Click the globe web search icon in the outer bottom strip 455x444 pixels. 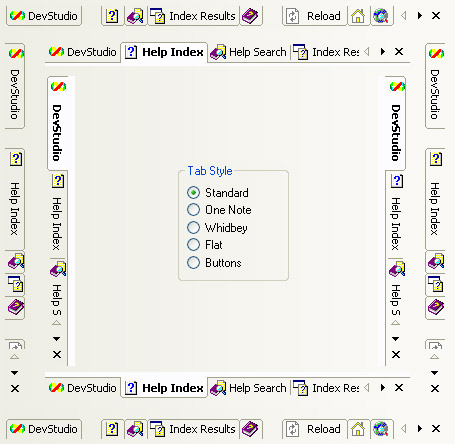tap(381, 429)
